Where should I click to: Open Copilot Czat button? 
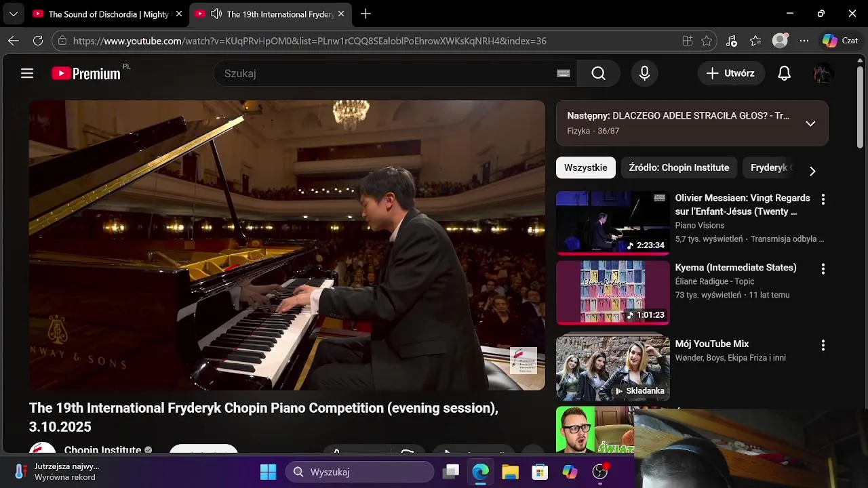(840, 41)
